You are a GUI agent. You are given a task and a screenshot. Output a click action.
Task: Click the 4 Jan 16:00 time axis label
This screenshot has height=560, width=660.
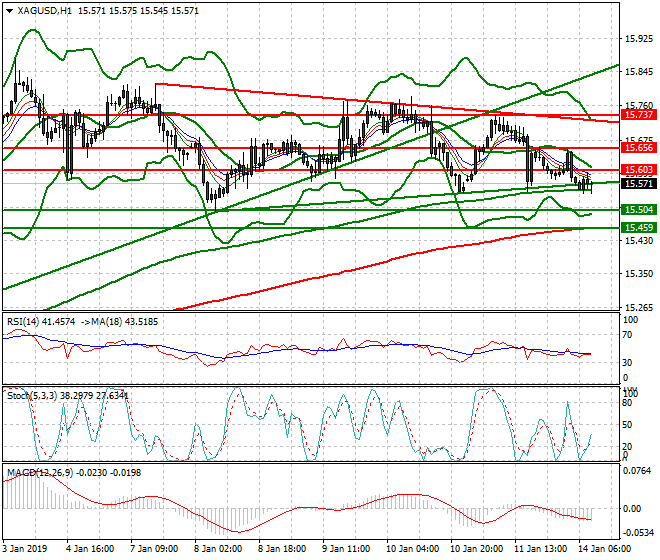tap(90, 549)
